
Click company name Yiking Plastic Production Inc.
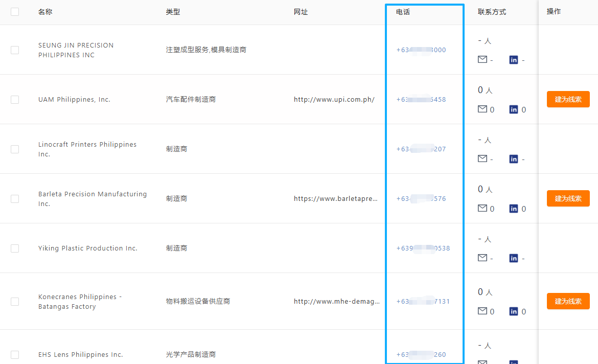click(x=88, y=248)
